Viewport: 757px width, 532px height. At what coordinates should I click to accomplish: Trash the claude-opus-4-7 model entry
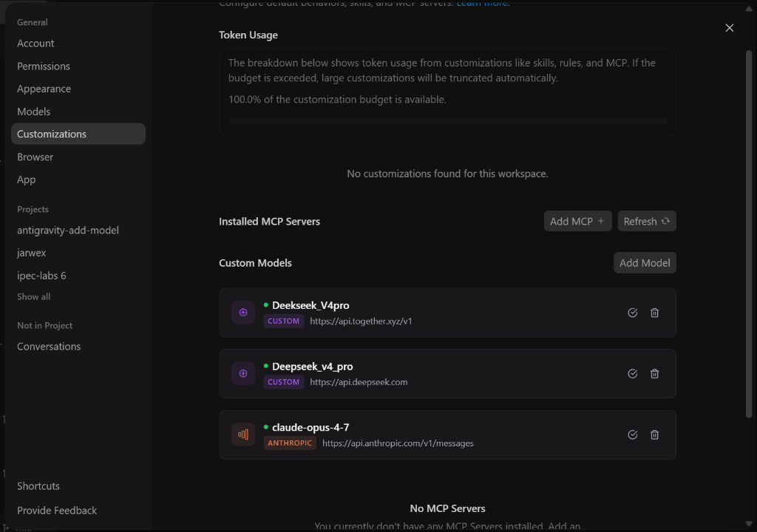pos(655,435)
